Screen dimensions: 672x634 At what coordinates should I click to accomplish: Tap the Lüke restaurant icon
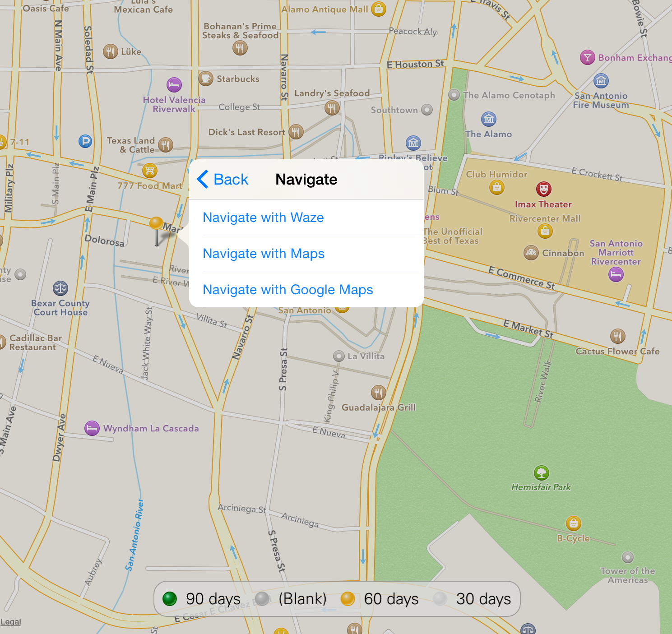111,51
